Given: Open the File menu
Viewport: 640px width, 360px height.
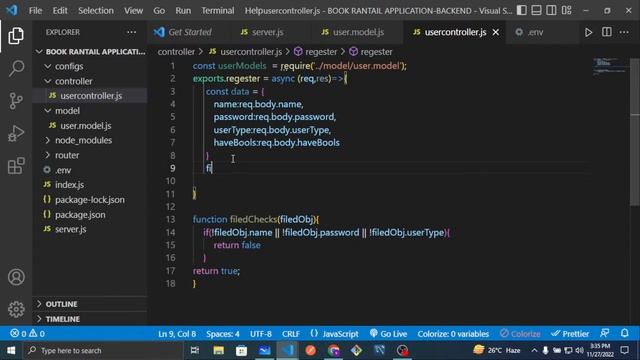Looking at the screenshot, I should 35,11.
